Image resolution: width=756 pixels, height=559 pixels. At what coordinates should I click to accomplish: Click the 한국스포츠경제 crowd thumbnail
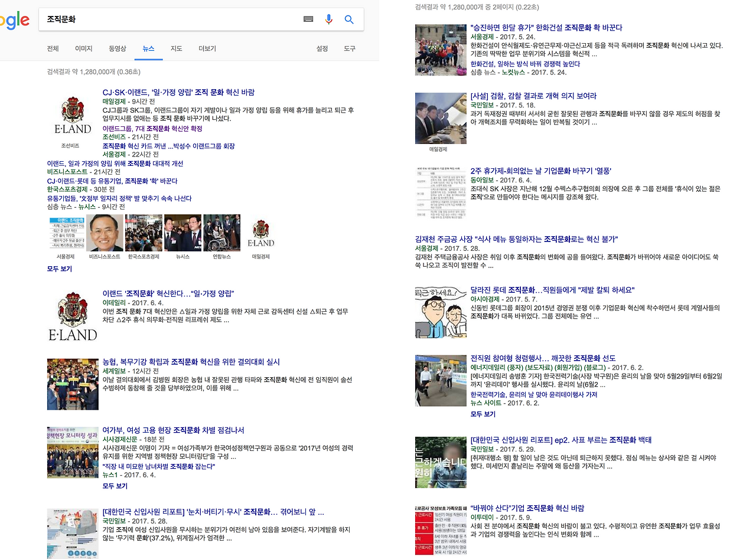[144, 233]
